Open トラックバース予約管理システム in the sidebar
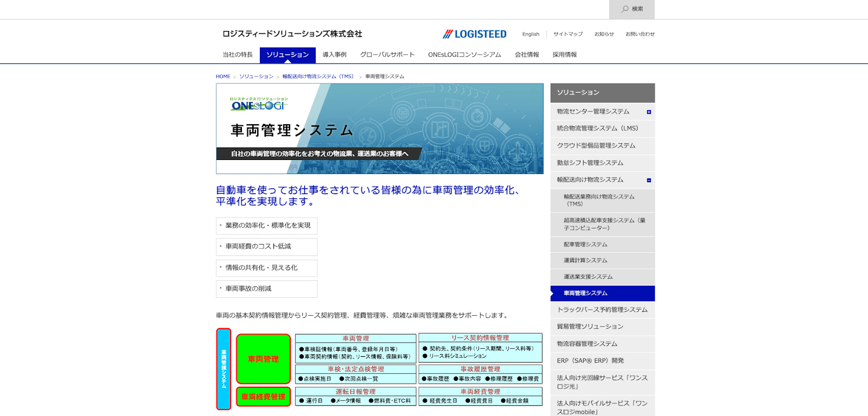The image size is (868, 416). [603, 310]
